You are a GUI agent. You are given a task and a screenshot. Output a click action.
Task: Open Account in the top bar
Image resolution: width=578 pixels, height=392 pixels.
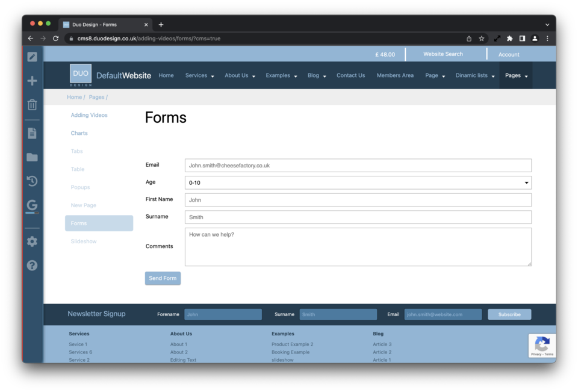pyautogui.click(x=509, y=55)
